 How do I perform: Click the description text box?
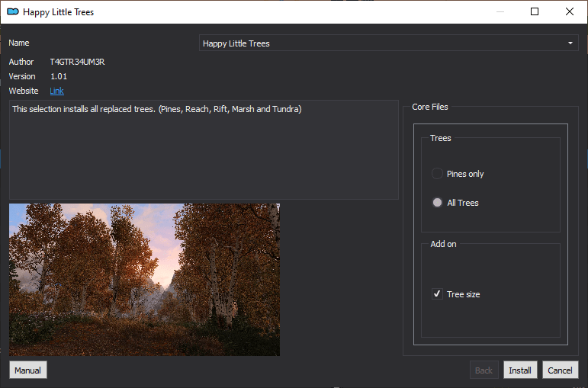point(204,149)
